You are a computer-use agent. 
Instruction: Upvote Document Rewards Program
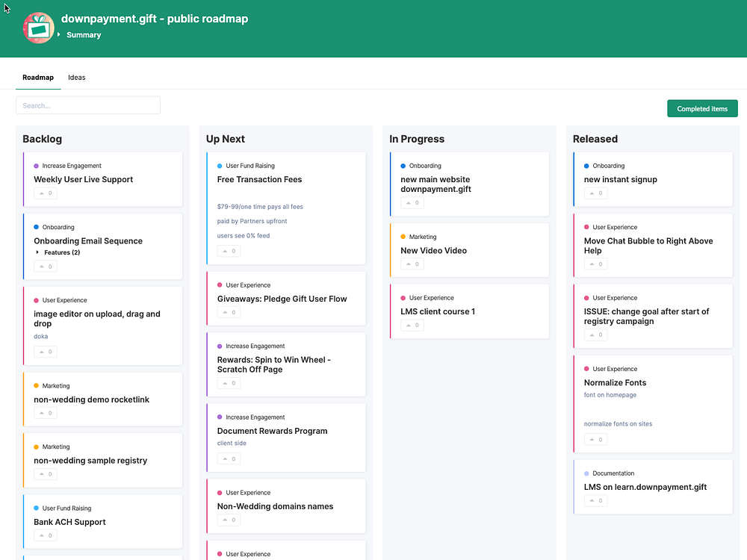coord(229,459)
